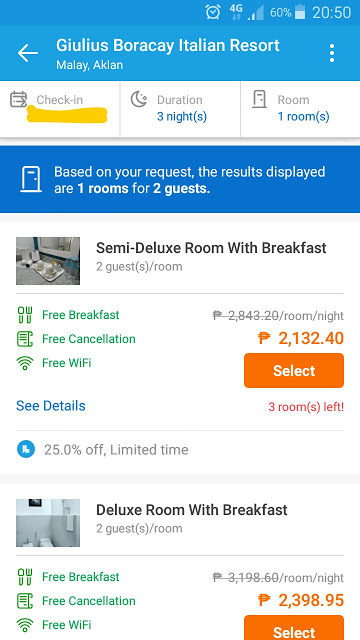Image resolution: width=360 pixels, height=640 pixels.
Task: Tap the Deluxe Room With Breakfast title
Action: point(192,510)
